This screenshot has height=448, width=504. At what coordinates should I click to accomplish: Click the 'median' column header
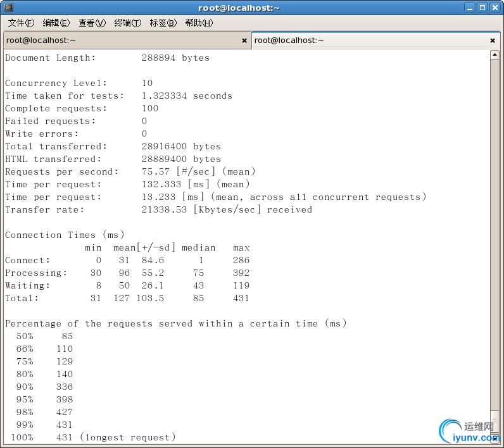[x=199, y=247]
